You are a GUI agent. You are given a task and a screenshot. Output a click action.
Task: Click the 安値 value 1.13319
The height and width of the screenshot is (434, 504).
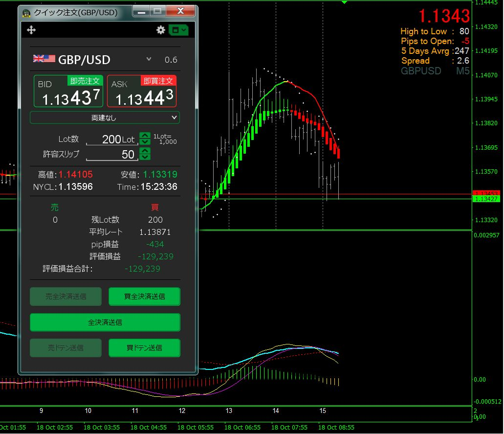tap(160, 174)
